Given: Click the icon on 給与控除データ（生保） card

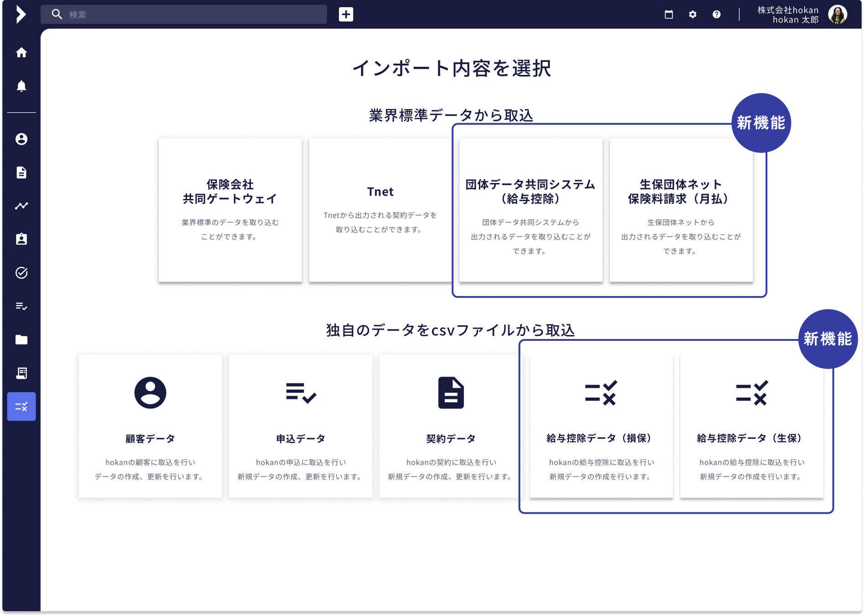Looking at the screenshot, I should [751, 393].
